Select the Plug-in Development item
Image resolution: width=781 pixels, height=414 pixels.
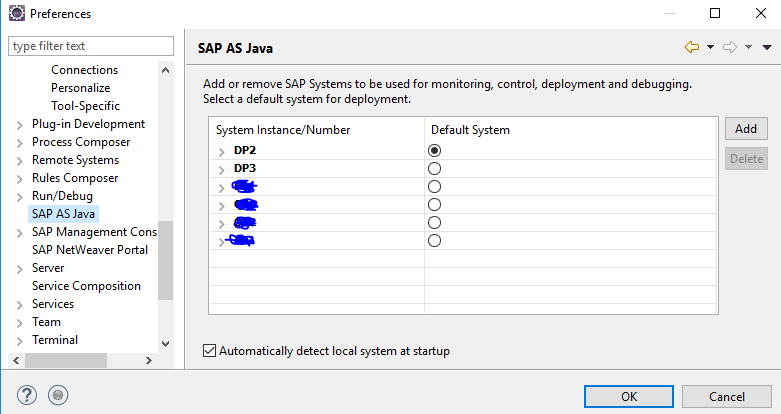[x=88, y=124]
